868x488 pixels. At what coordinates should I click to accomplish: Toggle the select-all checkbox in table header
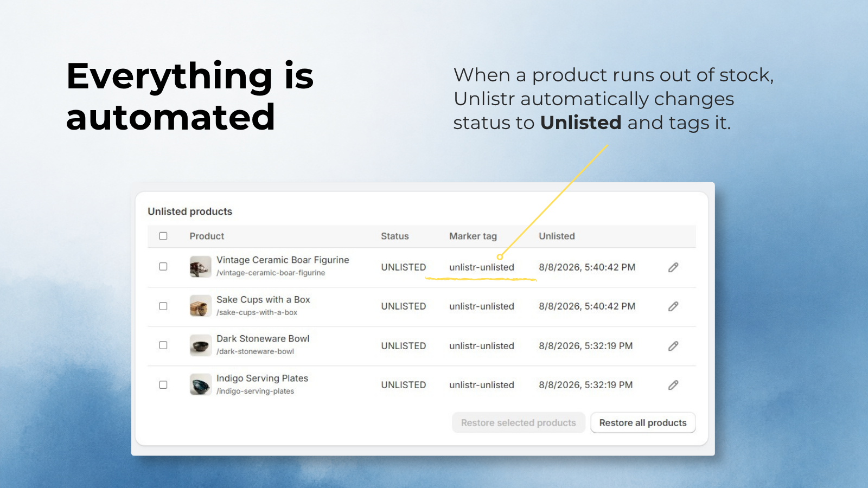(x=163, y=236)
